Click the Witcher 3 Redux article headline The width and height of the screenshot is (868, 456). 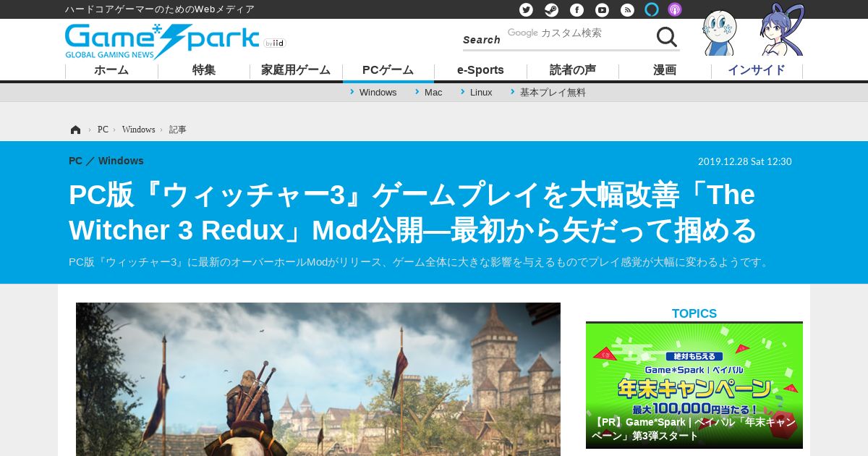[x=412, y=213]
